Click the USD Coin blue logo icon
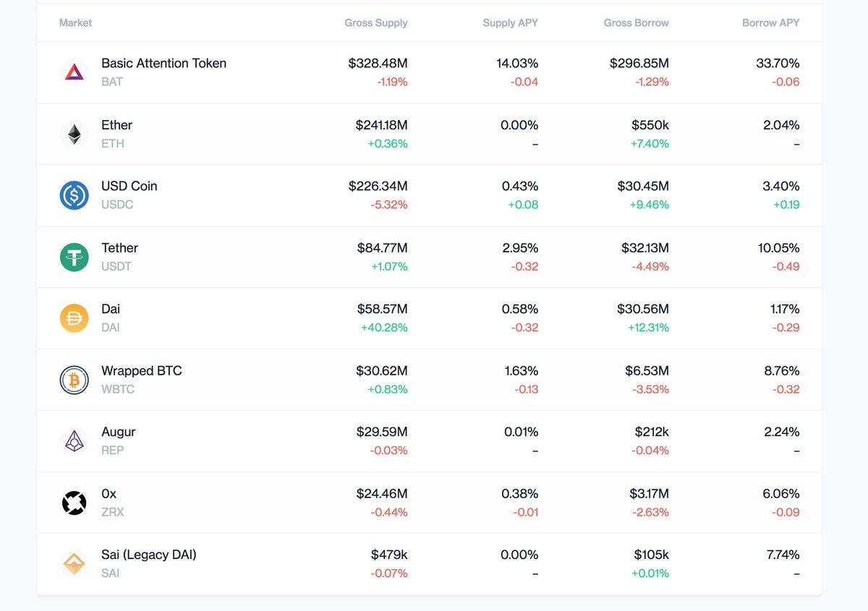This screenshot has height=611, width=868. [x=74, y=195]
